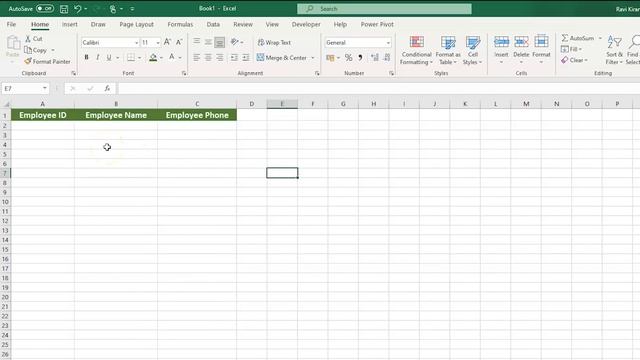Decrease indent icon
Screen dimensions: 640x360
(x=234, y=58)
